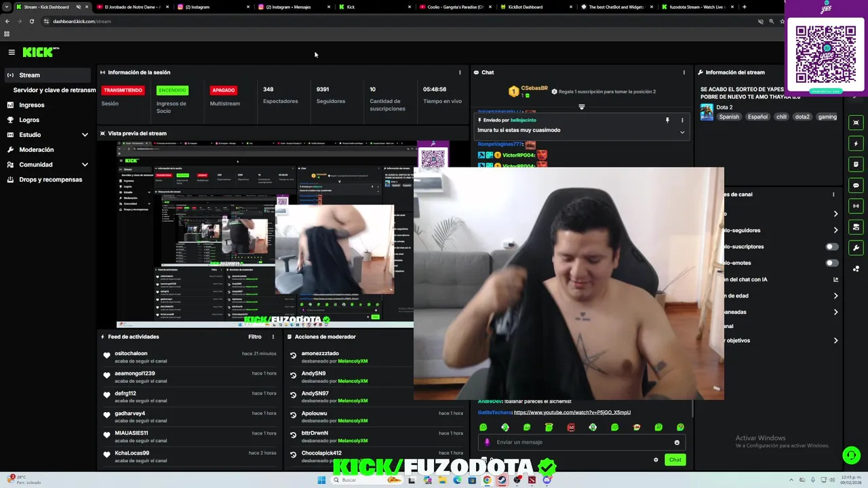Click the green support headset button
Screen dimensions: 868x488
tap(851, 455)
